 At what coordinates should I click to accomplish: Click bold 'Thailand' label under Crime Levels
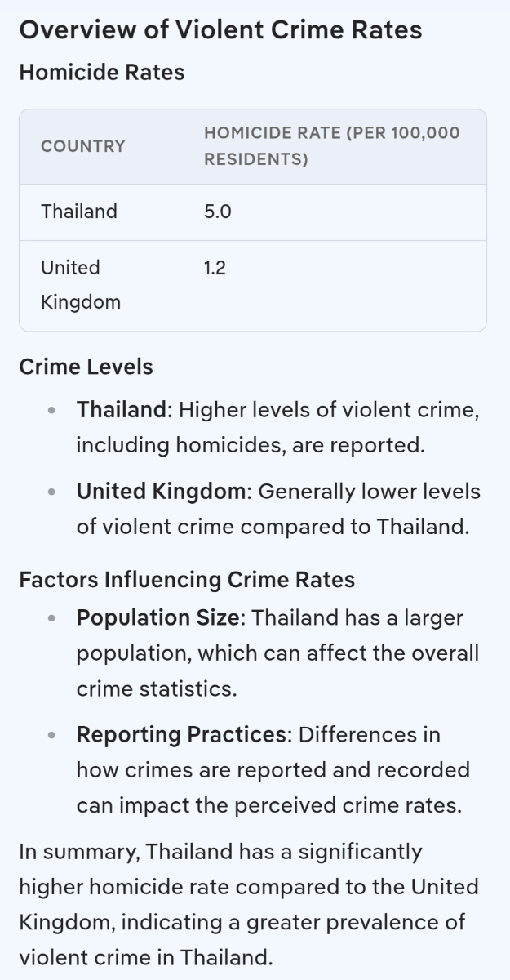[122, 410]
